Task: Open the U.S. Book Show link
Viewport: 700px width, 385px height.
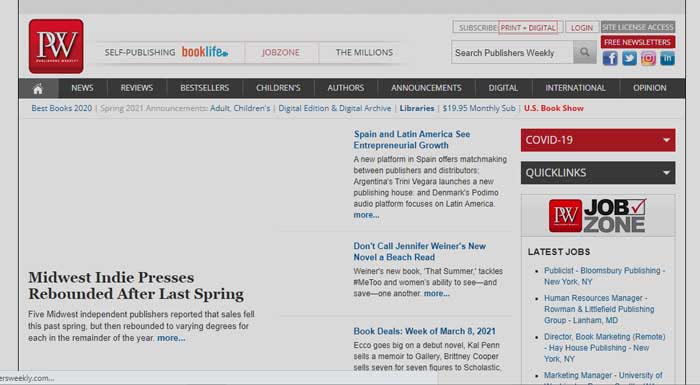Action: tap(554, 108)
